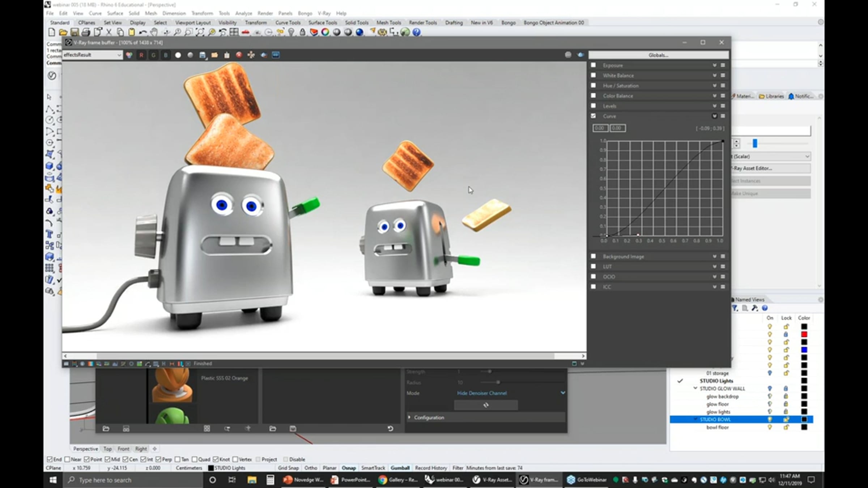This screenshot has height=488, width=868.
Task: Click the first curve value input field
Action: click(600, 128)
